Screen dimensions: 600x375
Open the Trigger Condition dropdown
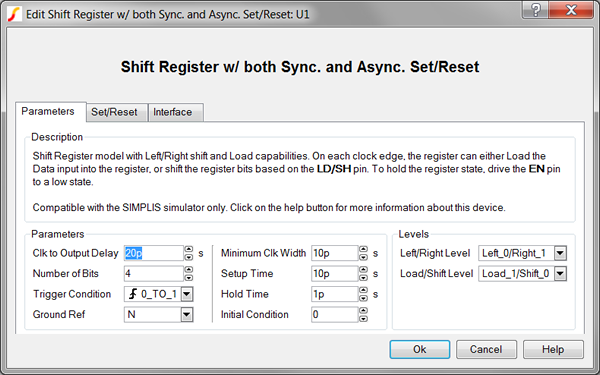187,294
